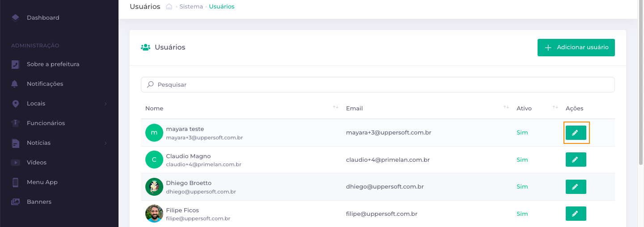The height and width of the screenshot is (227, 644).
Task: Open the Dashboard sidebar icon
Action: click(15, 17)
